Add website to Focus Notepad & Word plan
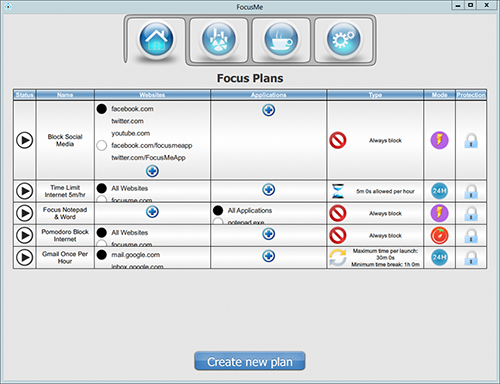The image size is (500, 384). click(x=152, y=212)
